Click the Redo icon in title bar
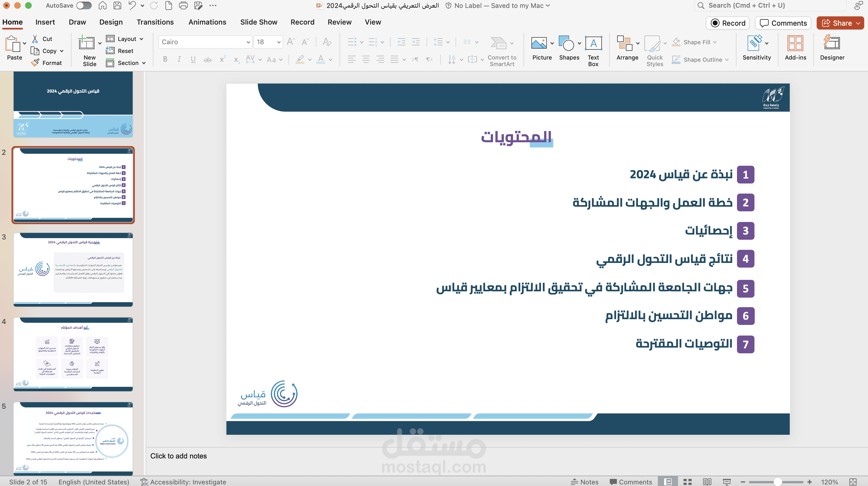The width and height of the screenshot is (868, 486). click(x=154, y=5)
